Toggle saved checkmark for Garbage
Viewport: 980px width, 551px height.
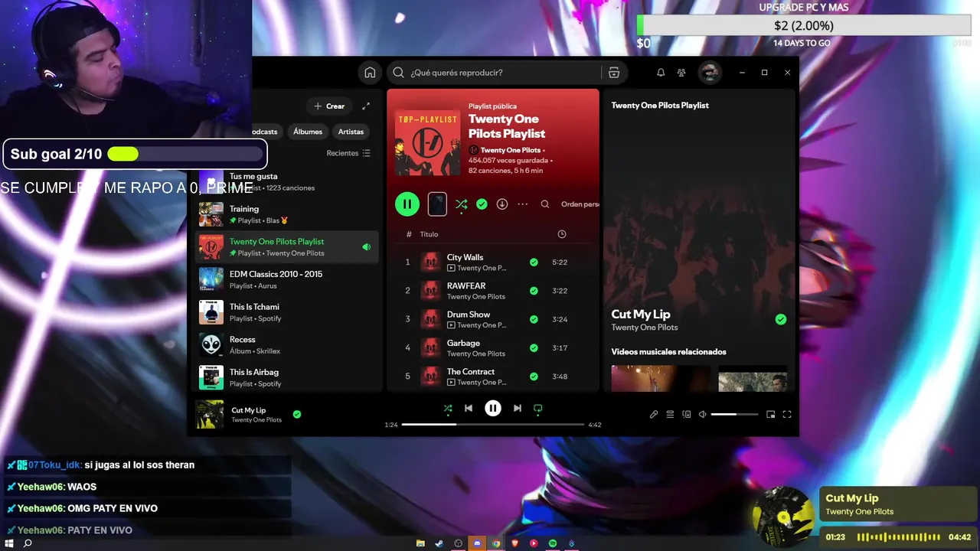[x=534, y=347]
